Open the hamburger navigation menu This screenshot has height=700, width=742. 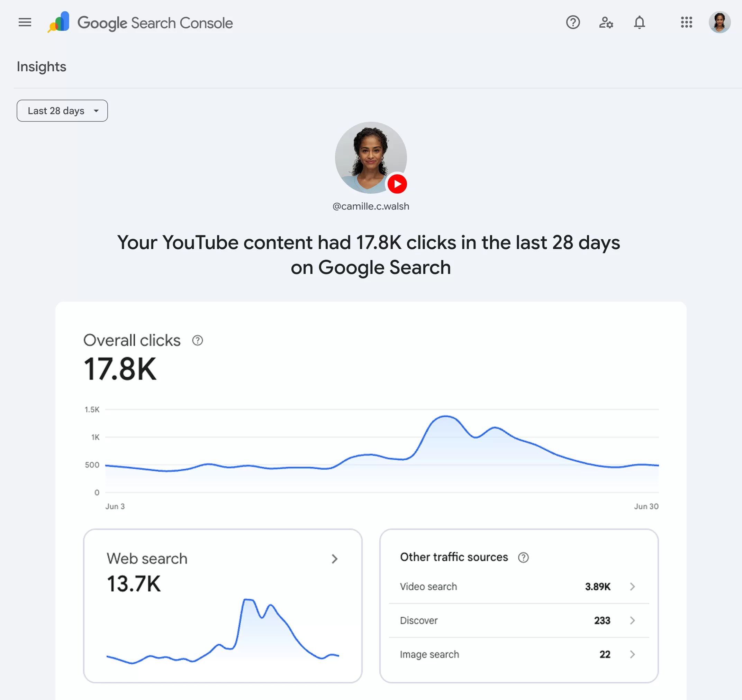(25, 22)
